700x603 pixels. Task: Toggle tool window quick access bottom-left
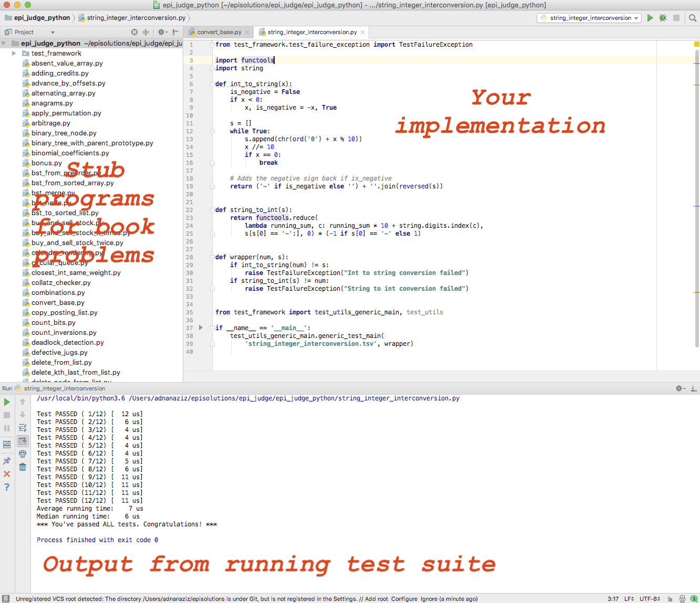[x=6, y=598]
